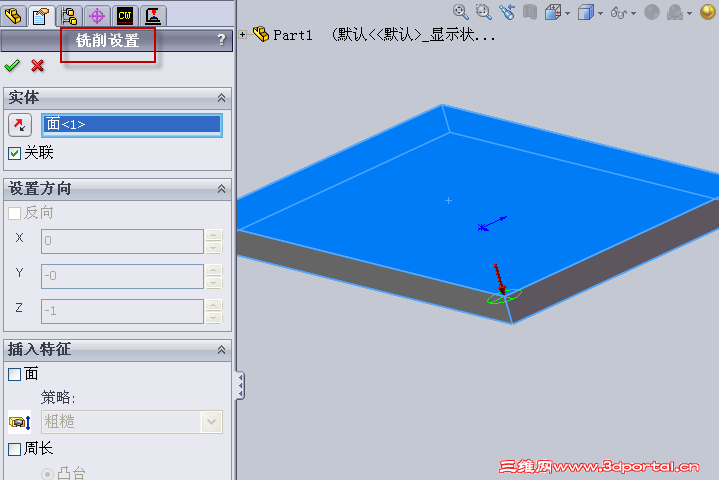Open the ConfigurationManager tab
719x480 pixels.
(69, 16)
